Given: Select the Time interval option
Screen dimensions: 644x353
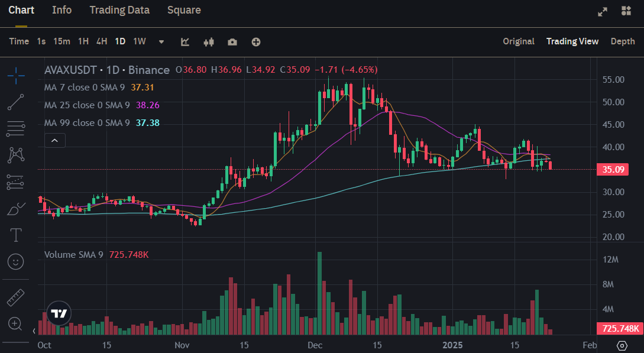Looking at the screenshot, I should click(19, 41).
